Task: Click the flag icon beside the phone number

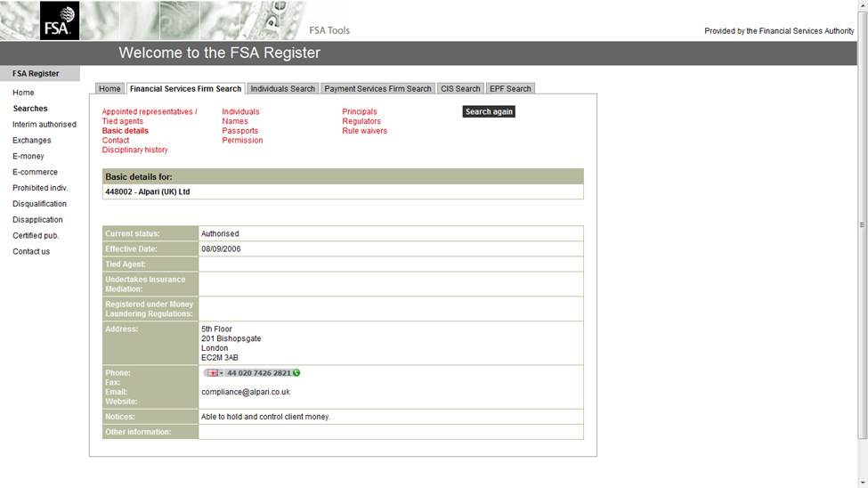Action: click(x=212, y=373)
